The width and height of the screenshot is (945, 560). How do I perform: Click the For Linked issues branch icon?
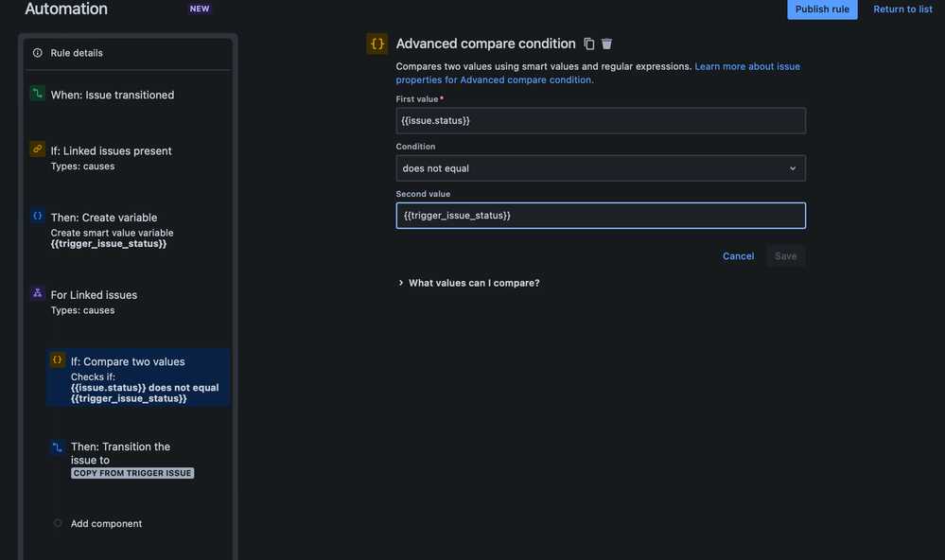pyautogui.click(x=38, y=294)
